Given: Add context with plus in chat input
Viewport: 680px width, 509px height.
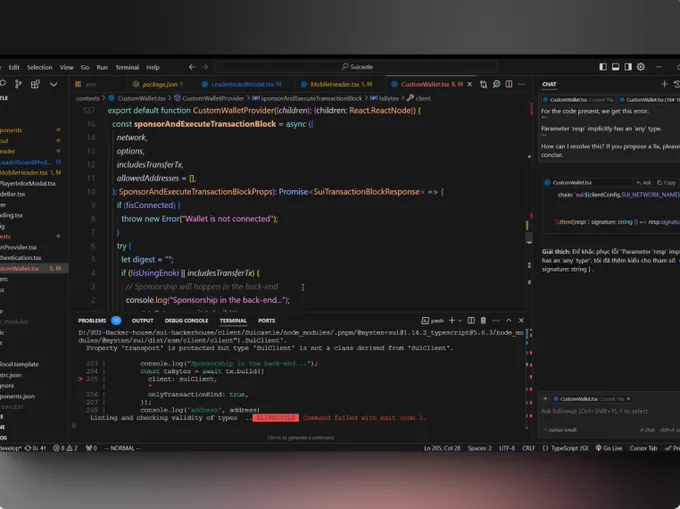Looking at the screenshot, I should (545, 399).
